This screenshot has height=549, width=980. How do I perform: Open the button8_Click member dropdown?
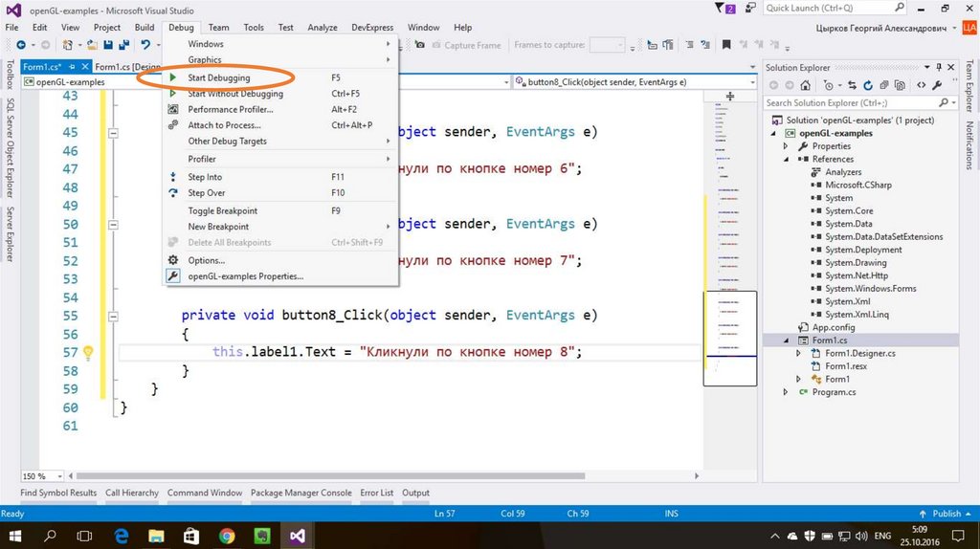753,82
